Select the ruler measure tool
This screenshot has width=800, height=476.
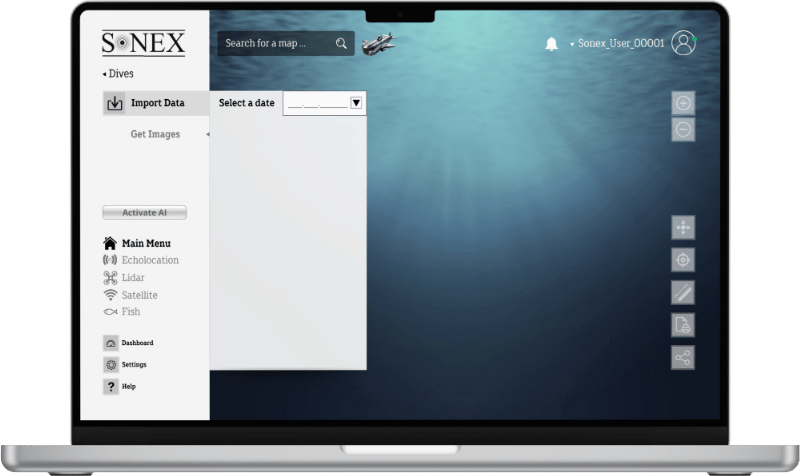[683, 292]
